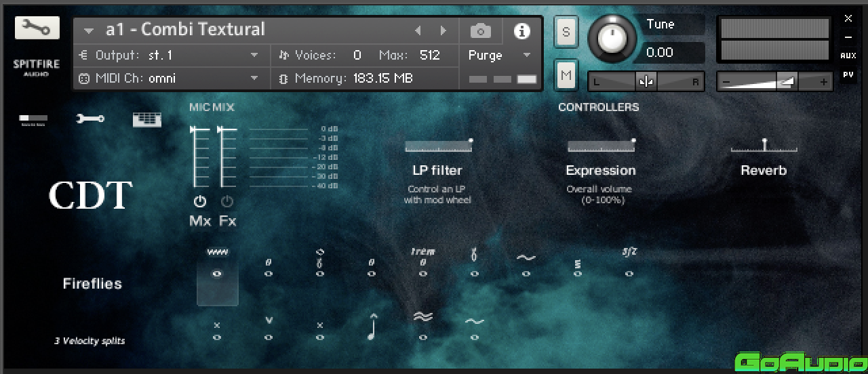Click the Tune knob
The height and width of the screenshot is (374, 868).
tap(612, 39)
